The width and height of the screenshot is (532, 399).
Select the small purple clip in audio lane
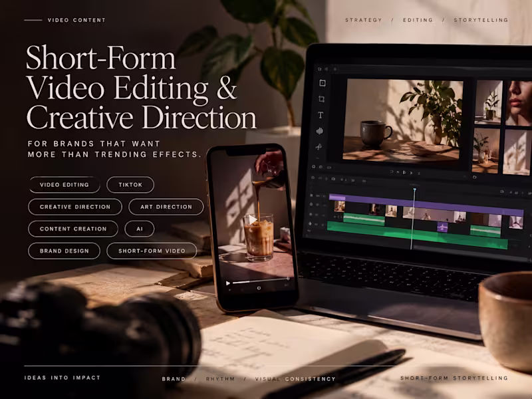tap(442, 227)
